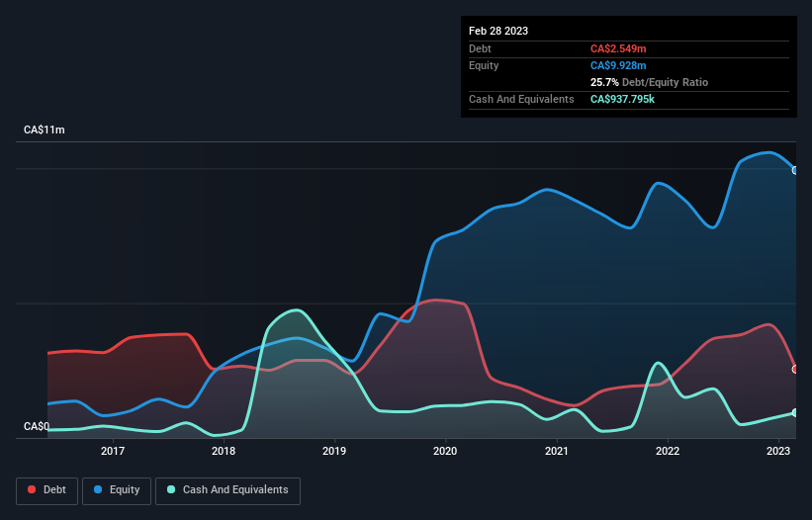
Task: Click the blue Equity legend dot
Action: [98, 489]
